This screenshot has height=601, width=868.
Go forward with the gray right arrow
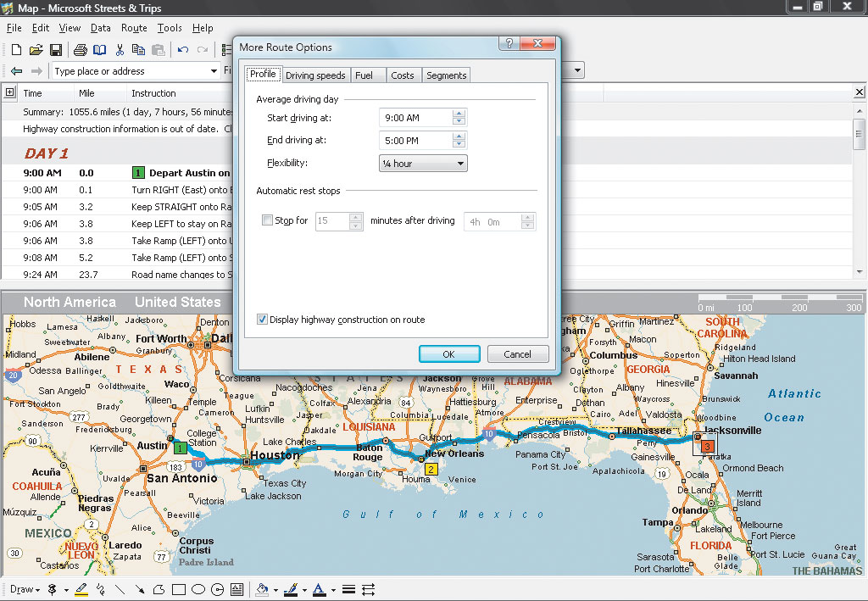(36, 71)
